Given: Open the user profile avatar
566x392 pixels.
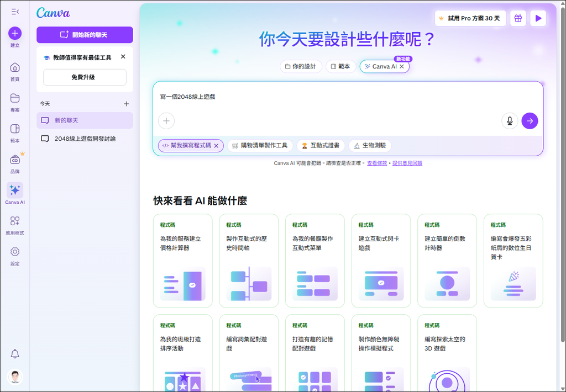Looking at the screenshot, I should 15,377.
